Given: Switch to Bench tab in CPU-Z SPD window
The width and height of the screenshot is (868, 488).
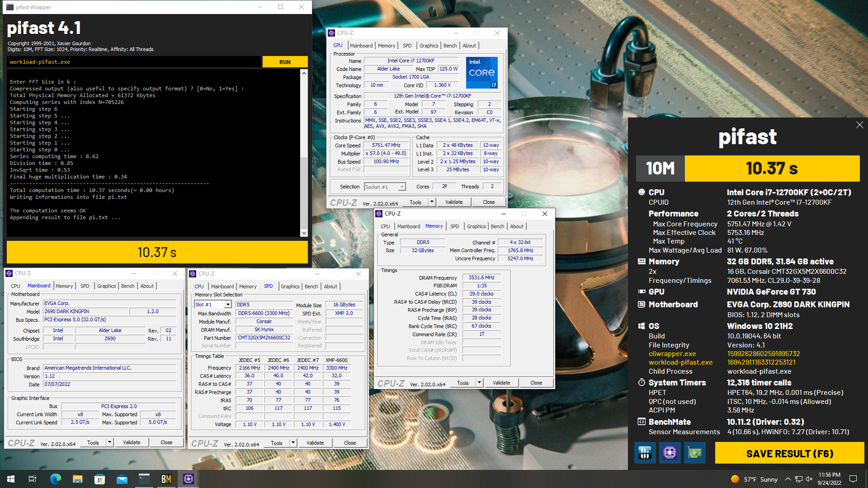Looking at the screenshot, I should pos(311,286).
